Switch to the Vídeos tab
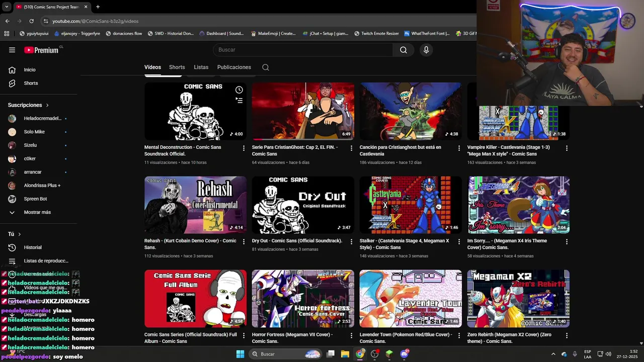Image resolution: width=644 pixels, height=362 pixels. point(152,67)
